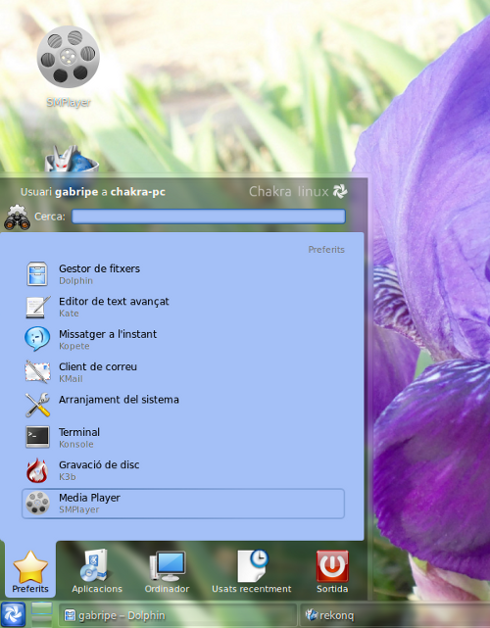Focus the Cerca search field

click(208, 217)
